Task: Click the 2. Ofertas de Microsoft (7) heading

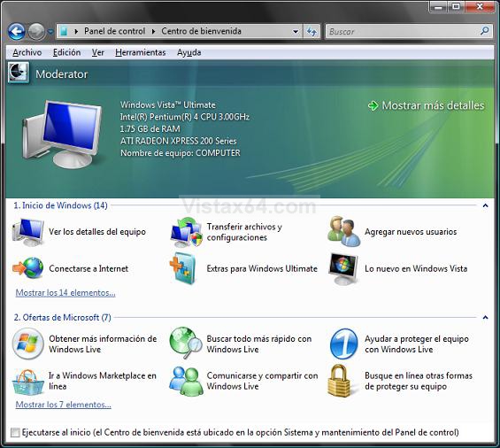Action: [62, 318]
